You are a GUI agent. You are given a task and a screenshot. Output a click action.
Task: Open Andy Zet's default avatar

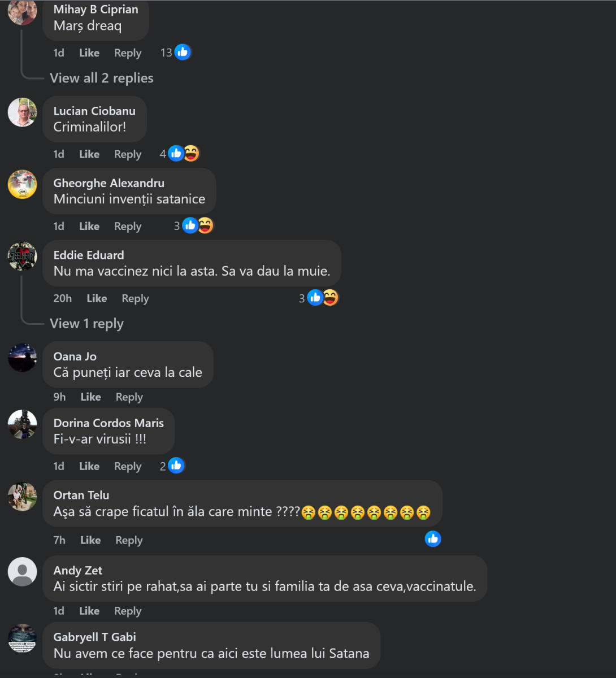pyautogui.click(x=23, y=572)
